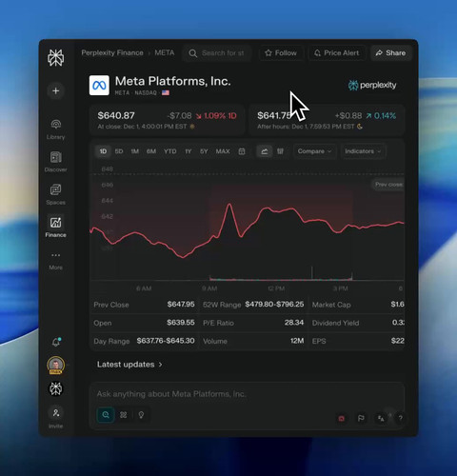Select the search mode icon in ask box
Screen dimensions: 457x476
(106, 415)
